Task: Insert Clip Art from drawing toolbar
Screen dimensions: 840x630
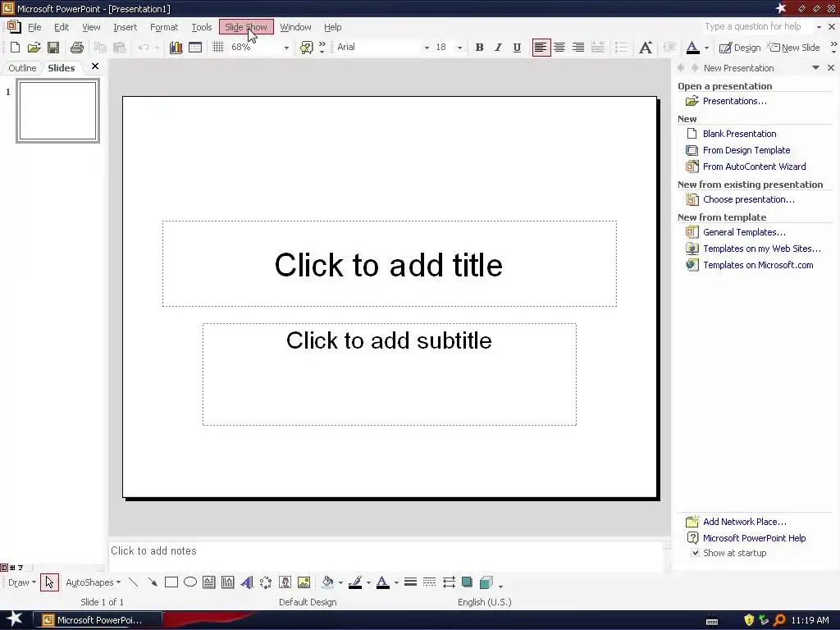Action: pyautogui.click(x=285, y=583)
